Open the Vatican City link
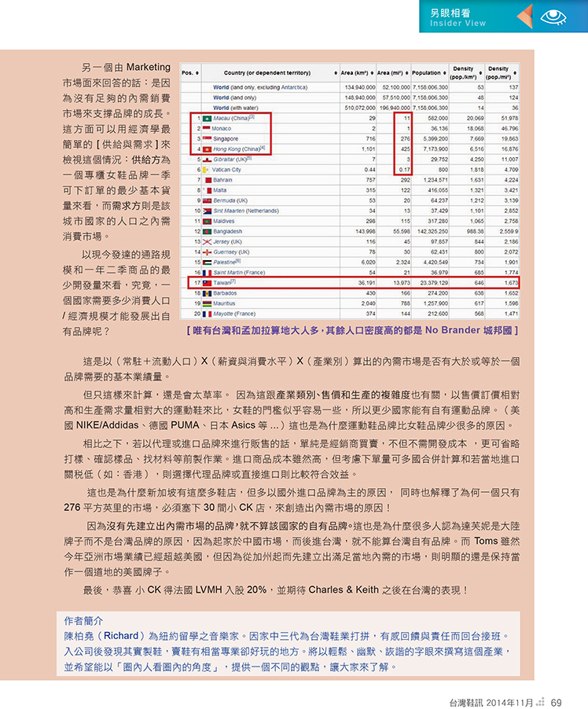The image size is (588, 709). pos(226,170)
